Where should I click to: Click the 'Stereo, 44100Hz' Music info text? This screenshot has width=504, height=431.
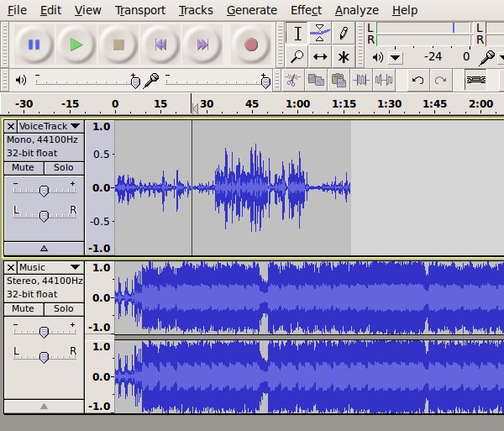(45, 281)
